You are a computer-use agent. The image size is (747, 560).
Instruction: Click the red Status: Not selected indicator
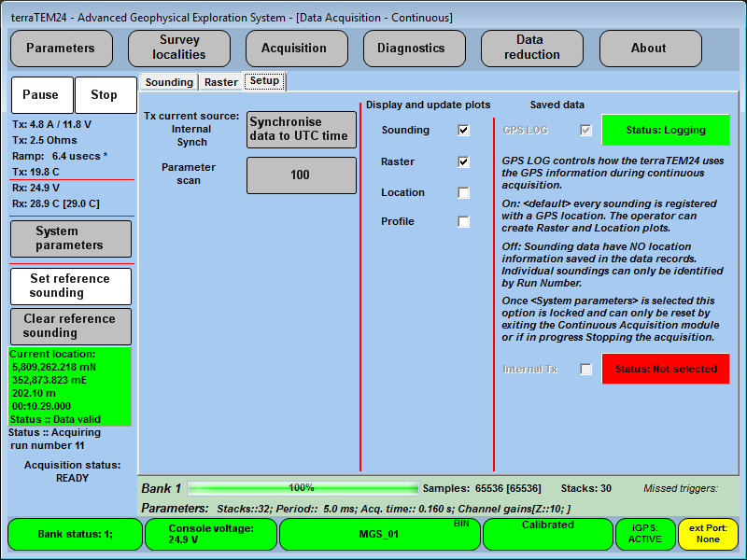[x=666, y=369]
